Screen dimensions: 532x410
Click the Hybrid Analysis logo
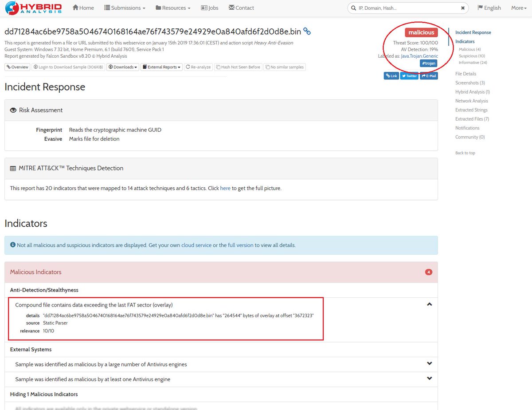click(33, 8)
